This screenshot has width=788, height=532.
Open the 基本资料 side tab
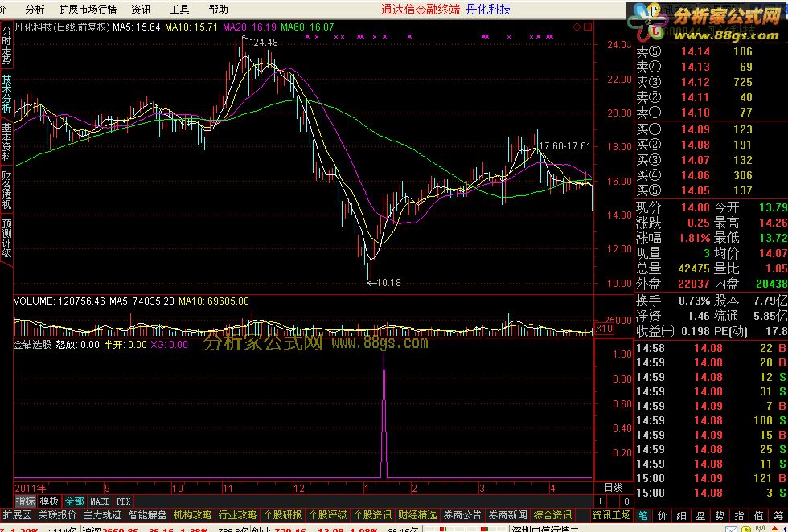tap(6, 142)
